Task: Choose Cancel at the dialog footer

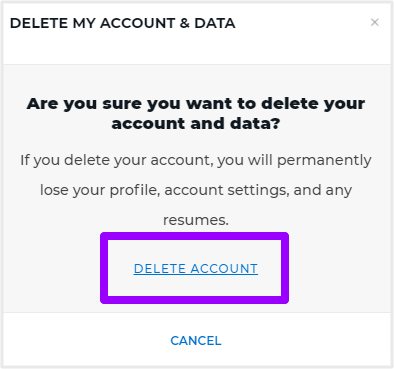Action: tap(196, 341)
